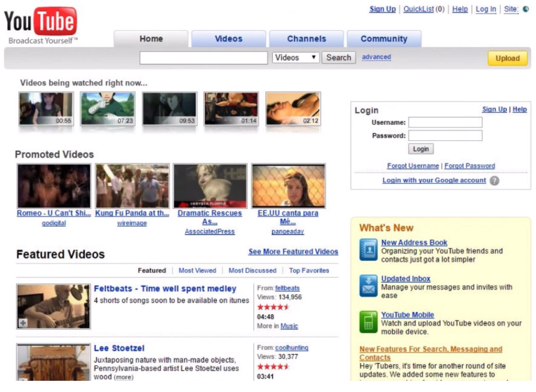Screen dimensions: 536x392
Task: Open the 00:55 video being watched
Action: pyautogui.click(x=46, y=109)
